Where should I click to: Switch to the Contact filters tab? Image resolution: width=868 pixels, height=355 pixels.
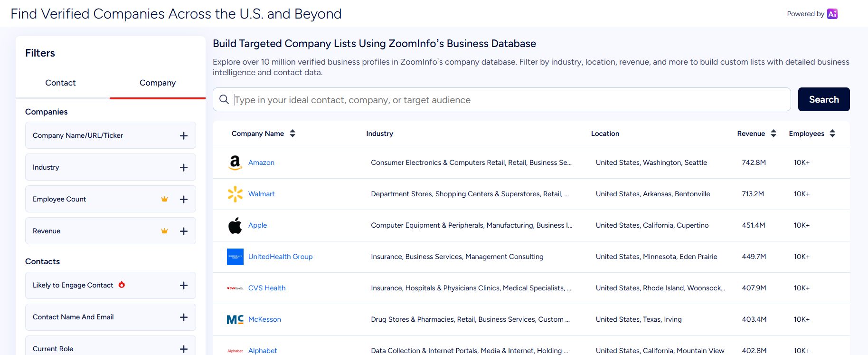(x=60, y=83)
